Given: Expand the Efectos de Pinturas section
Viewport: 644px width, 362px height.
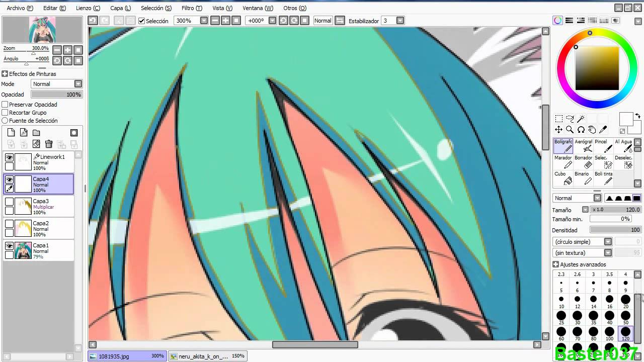Looking at the screenshot, I should [5, 74].
